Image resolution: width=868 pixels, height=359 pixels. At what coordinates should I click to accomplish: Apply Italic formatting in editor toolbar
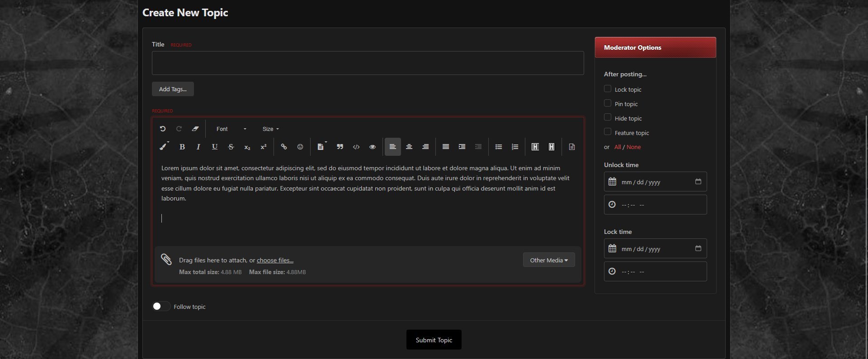[198, 147]
